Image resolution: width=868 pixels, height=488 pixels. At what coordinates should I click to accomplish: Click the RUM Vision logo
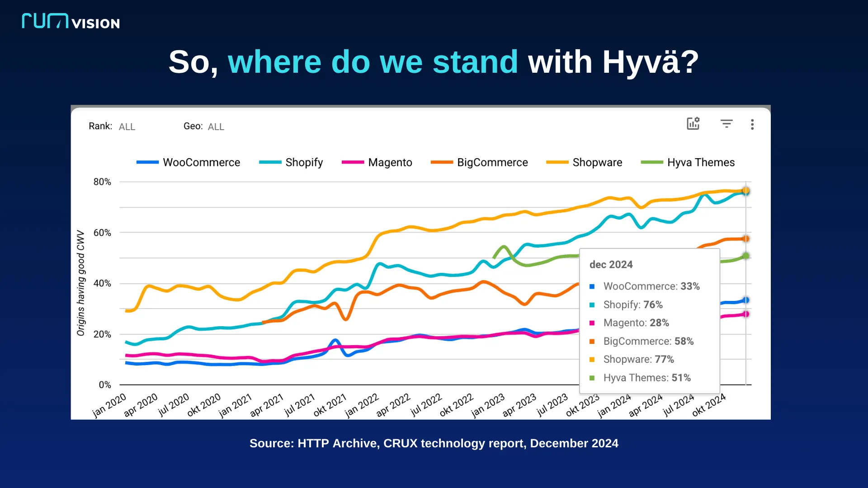(71, 21)
